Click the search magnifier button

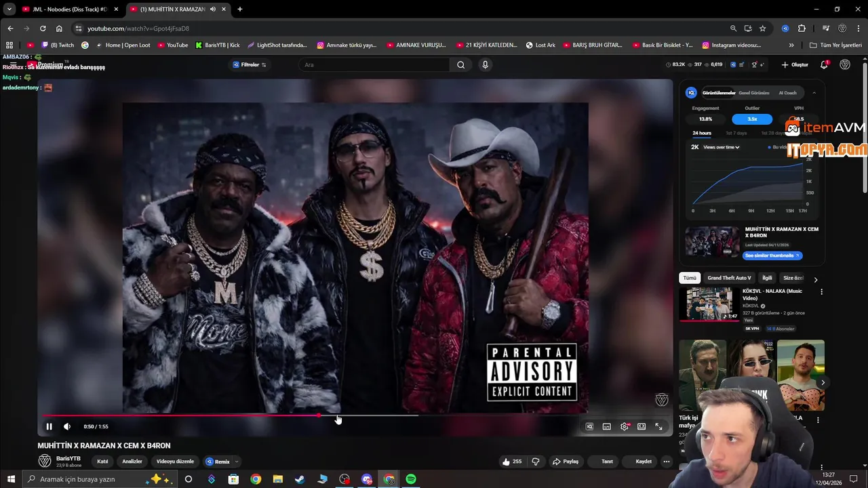(461, 65)
